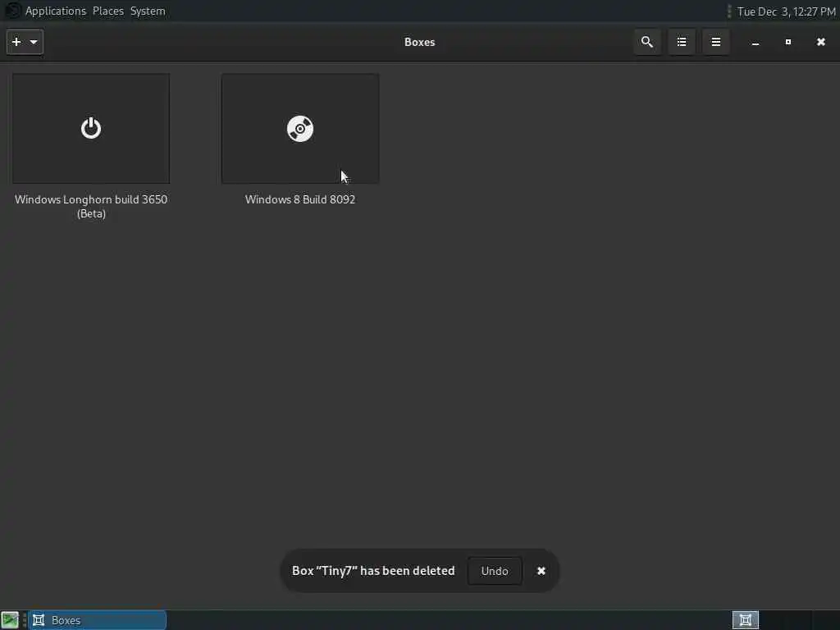This screenshot has height=630, width=840.
Task: Click the Boxes entry in the bottom taskbar
Action: pyautogui.click(x=98, y=620)
